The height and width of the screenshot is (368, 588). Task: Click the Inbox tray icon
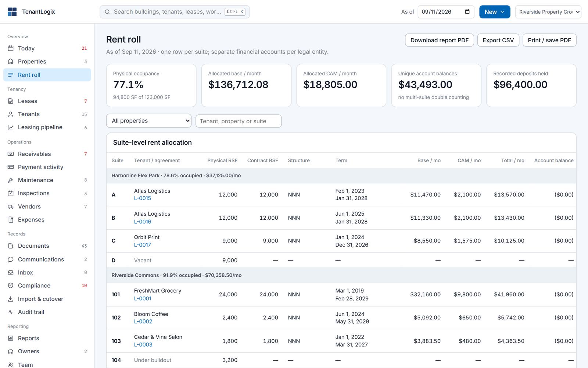click(11, 272)
